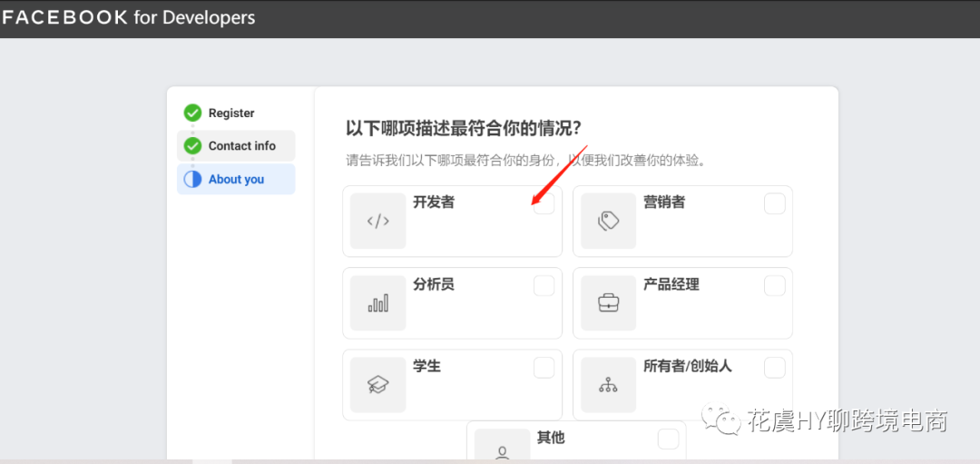Viewport: 980px width, 464px height.
Task: Click the 其他 label text
Action: 551,438
